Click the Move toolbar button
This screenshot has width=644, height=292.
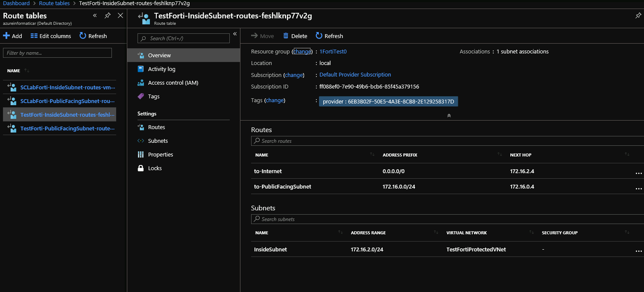pyautogui.click(x=263, y=36)
